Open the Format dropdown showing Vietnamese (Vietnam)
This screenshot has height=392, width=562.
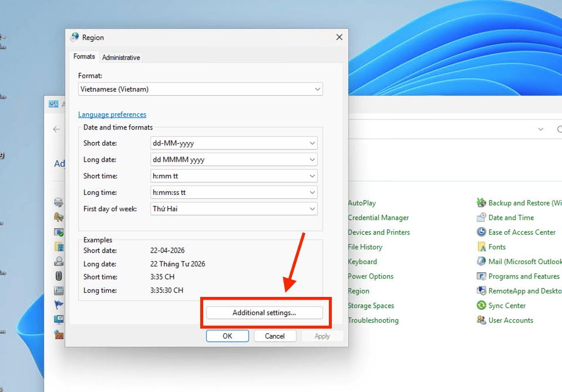(200, 89)
